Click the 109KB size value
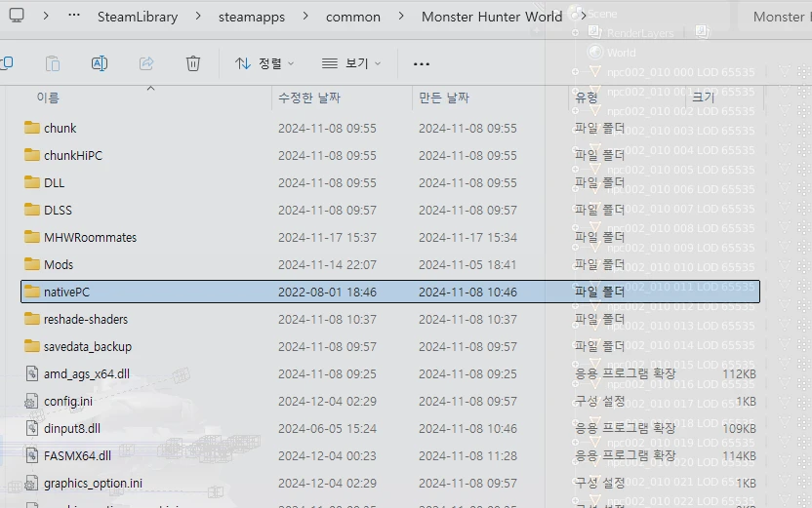 tap(739, 428)
